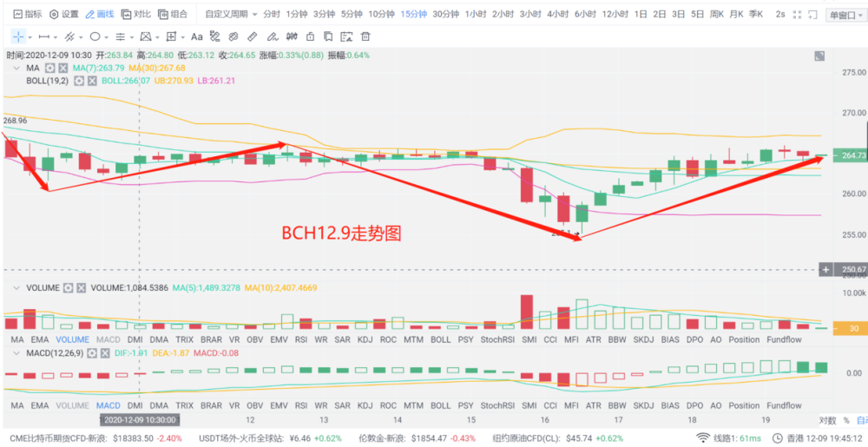868x447 pixels.
Task: Toggle 画线 drawing toolbar
Action: [100, 14]
